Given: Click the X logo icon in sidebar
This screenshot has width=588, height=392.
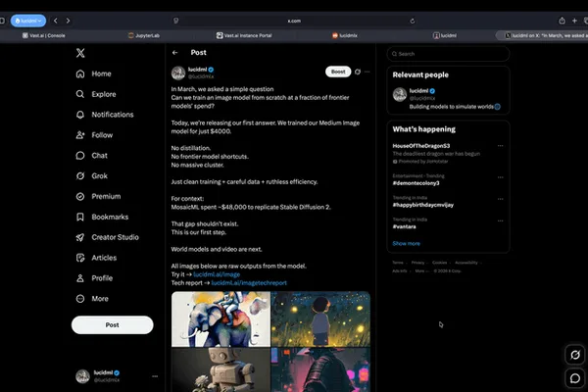Looking at the screenshot, I should coord(80,53).
